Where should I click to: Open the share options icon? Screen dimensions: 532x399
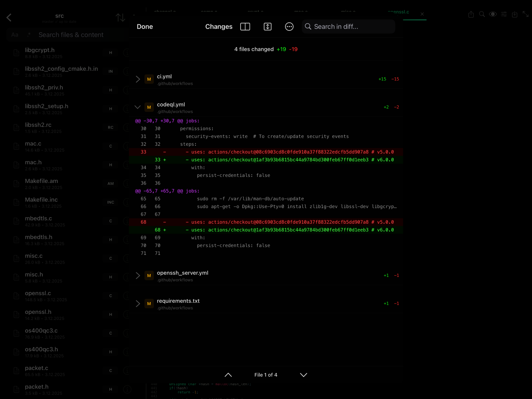471,14
